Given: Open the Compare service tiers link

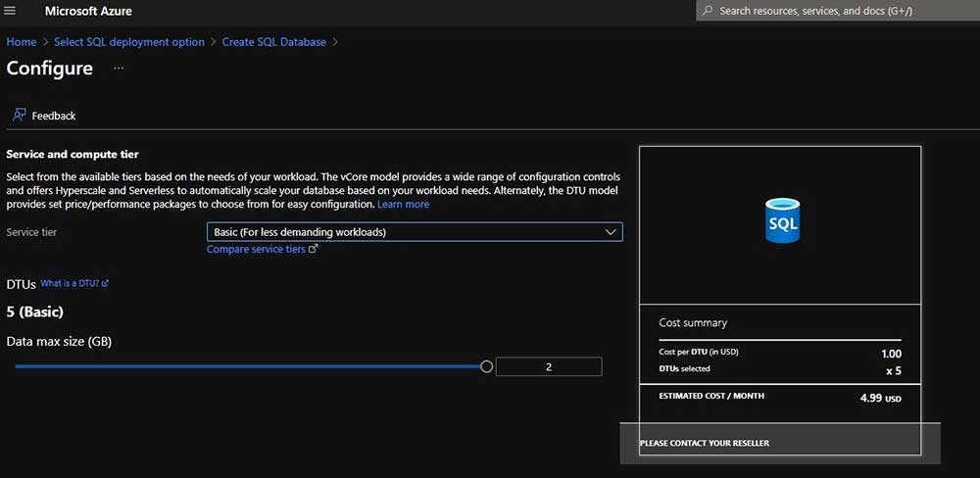Looking at the screenshot, I should (x=256, y=250).
